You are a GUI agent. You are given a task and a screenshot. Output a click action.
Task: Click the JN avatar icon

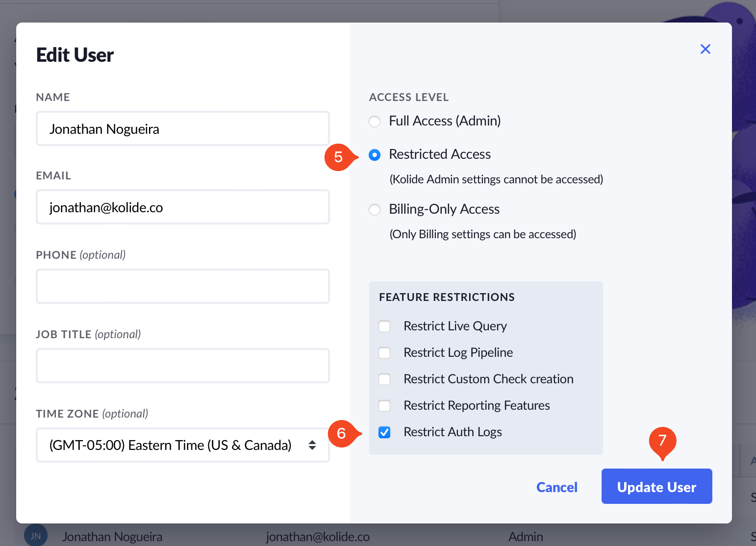click(x=36, y=535)
